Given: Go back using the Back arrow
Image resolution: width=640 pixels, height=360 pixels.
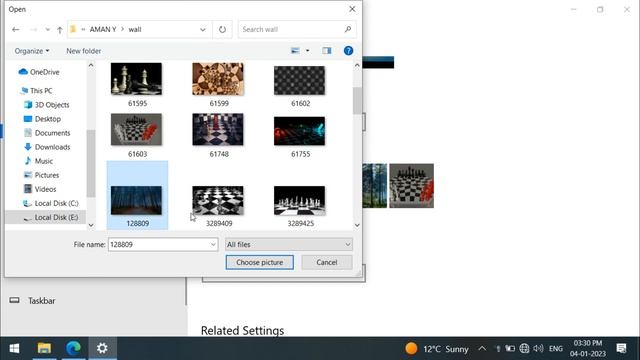Looking at the screenshot, I should click(x=16, y=29).
